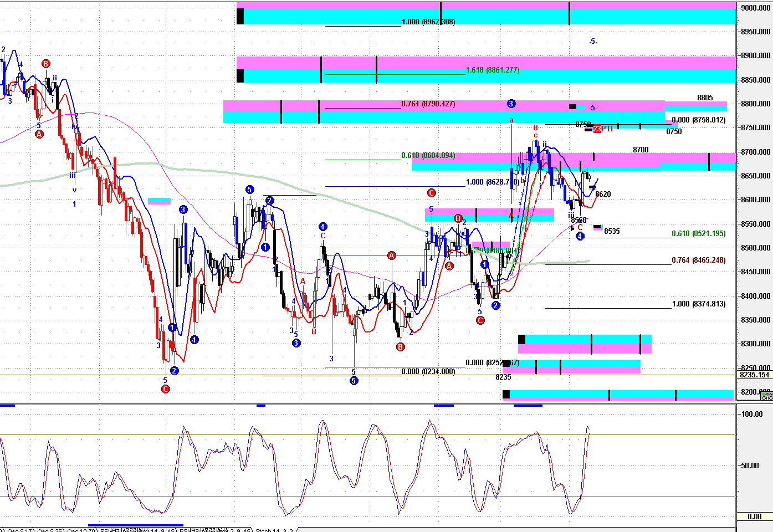Click the 8620 price label

click(x=603, y=195)
